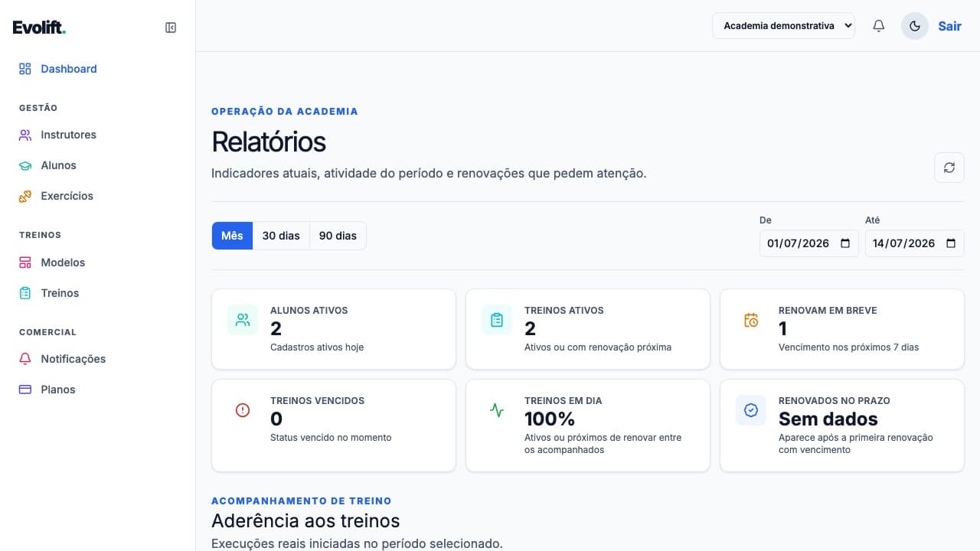Click 'Status vencido no momento' text
Viewport: 980px width, 551px height.
331,438
